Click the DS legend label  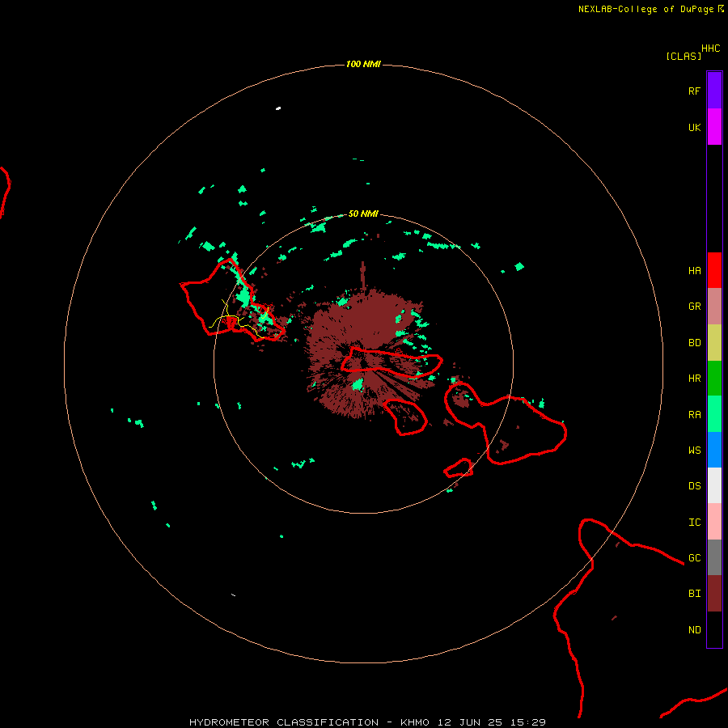pos(695,486)
